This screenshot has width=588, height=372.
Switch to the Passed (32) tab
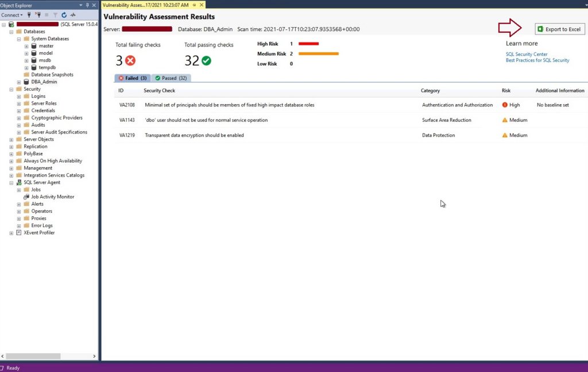coord(171,78)
